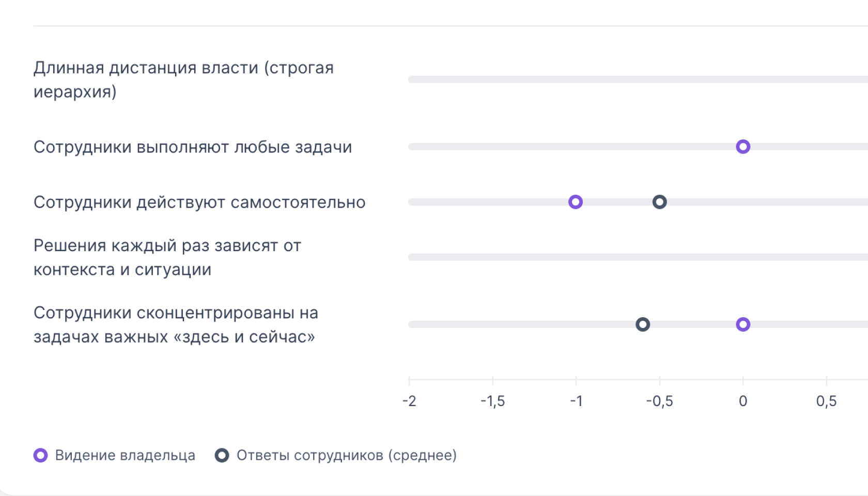868x496 pixels.
Task: Click owner's purple marker on "Сотрудники выполняют любые задачи"
Action: click(743, 147)
